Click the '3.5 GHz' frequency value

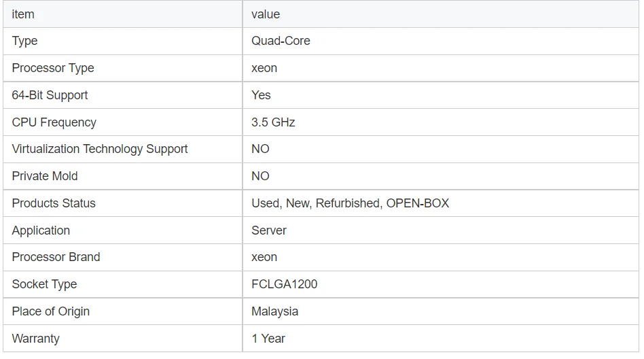pyautogui.click(x=273, y=122)
